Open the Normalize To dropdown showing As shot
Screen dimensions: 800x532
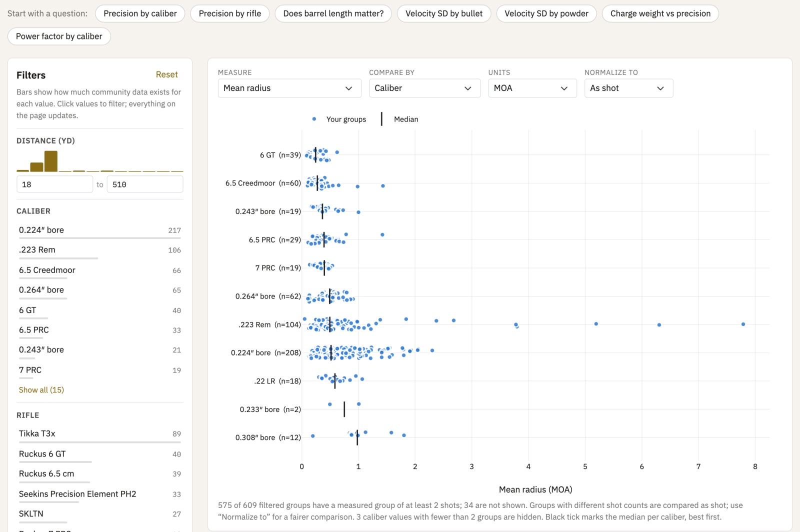click(x=628, y=88)
